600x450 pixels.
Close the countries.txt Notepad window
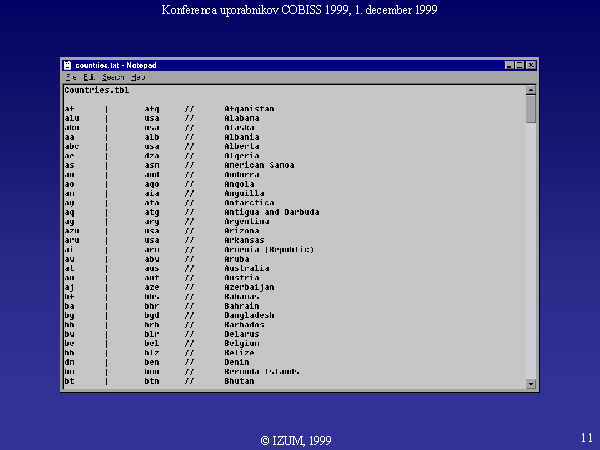532,65
